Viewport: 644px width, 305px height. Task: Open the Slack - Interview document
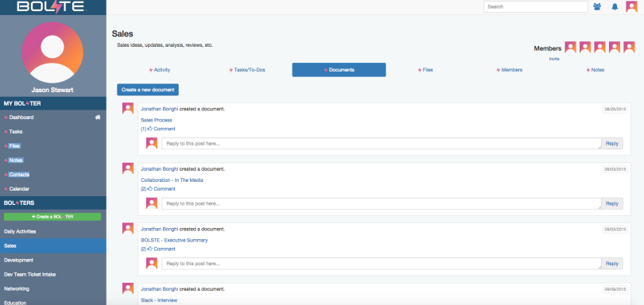pos(158,300)
